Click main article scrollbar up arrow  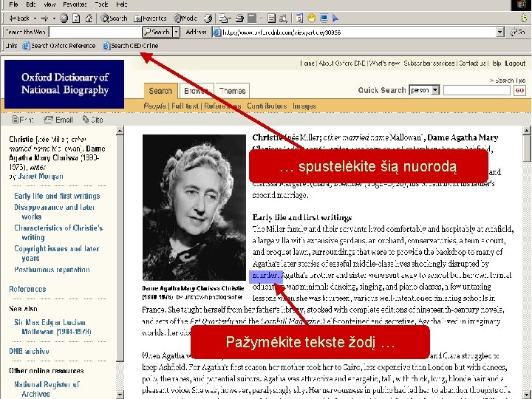[526, 130]
